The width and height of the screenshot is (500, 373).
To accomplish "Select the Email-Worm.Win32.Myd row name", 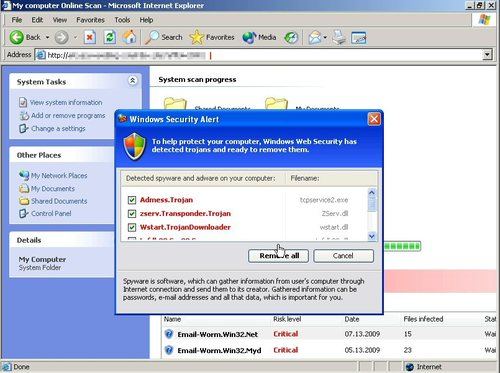I will click(x=219, y=350).
